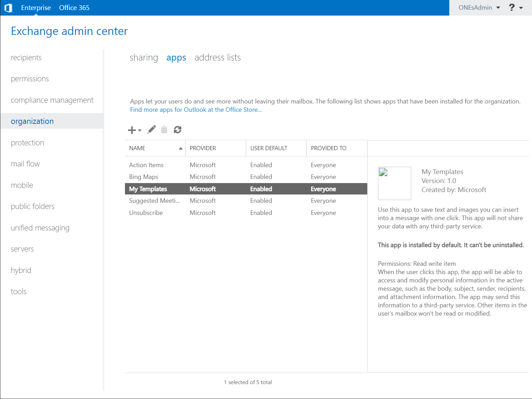The image size is (532, 399).
Task: Switch to the sharing tab
Action: click(144, 57)
